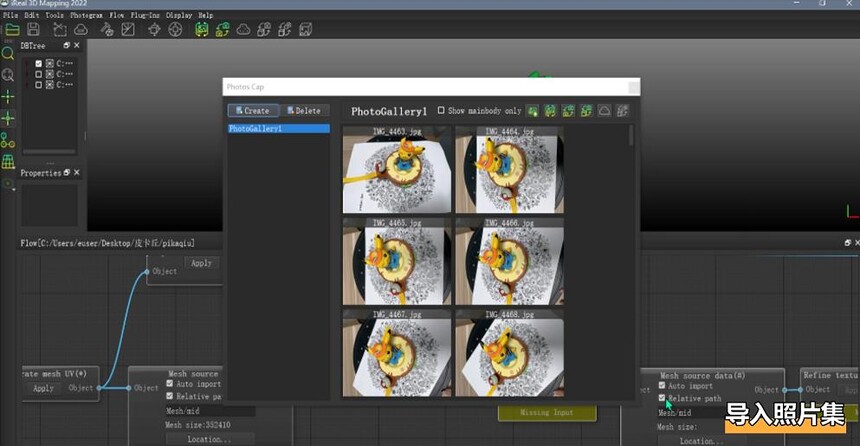This screenshot has height=446, width=860.
Task: Click the first cloud icon in main toolbar
Action: click(x=81, y=29)
